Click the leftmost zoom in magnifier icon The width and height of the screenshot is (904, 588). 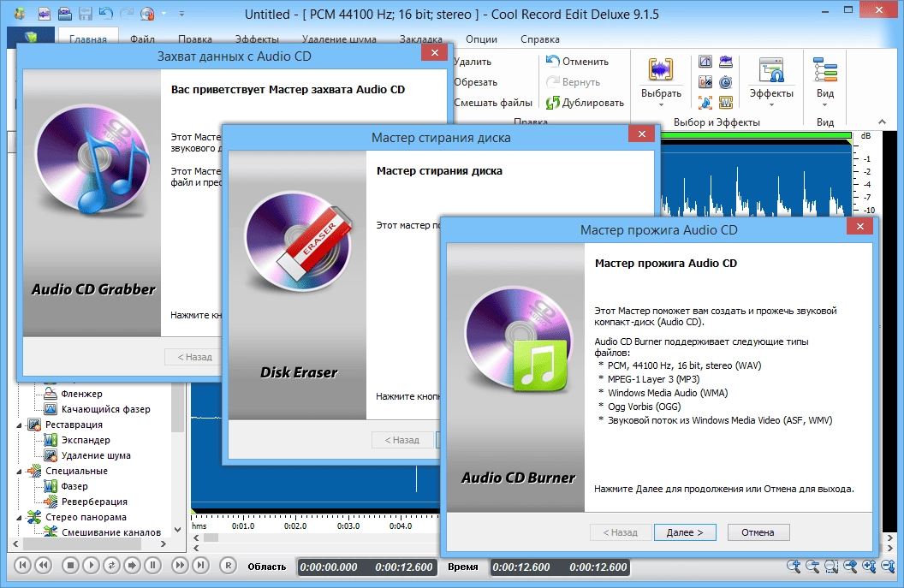[x=794, y=567]
